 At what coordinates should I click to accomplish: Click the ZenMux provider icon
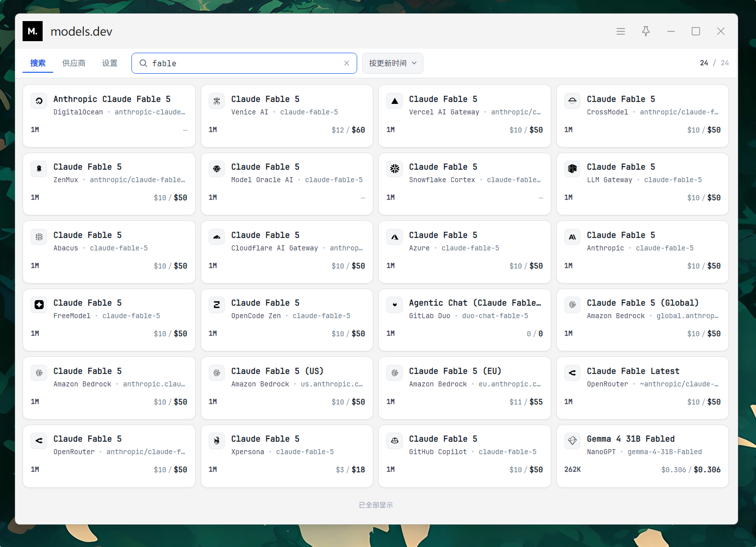39,169
